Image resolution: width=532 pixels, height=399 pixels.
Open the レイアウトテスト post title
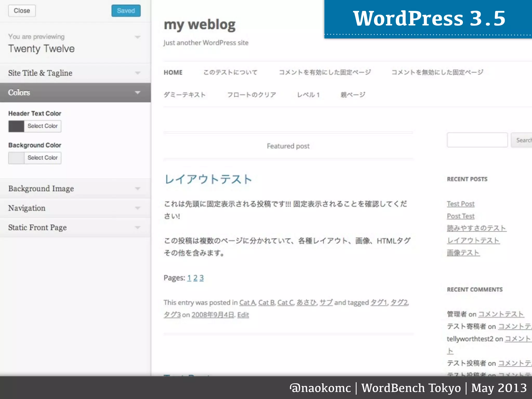(208, 179)
